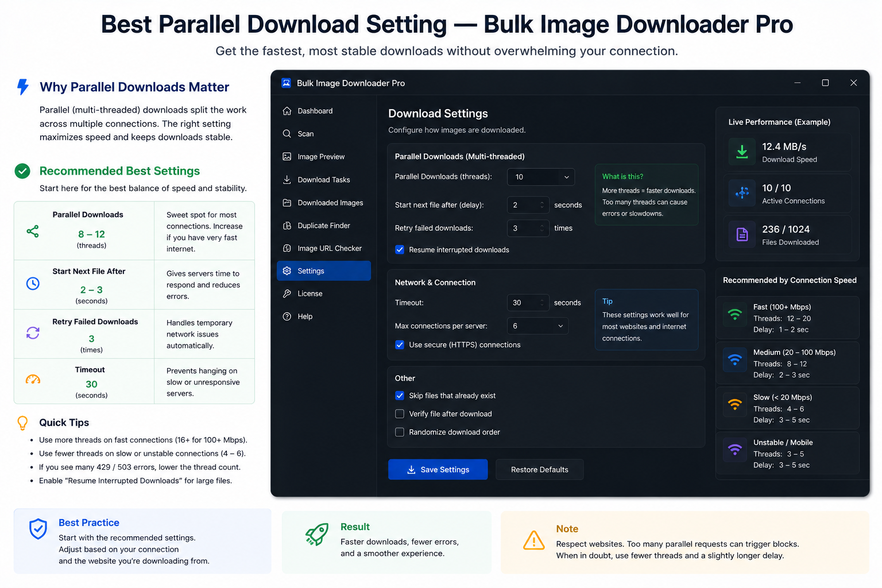Select the License menu item
882x588 pixels.
(324, 293)
